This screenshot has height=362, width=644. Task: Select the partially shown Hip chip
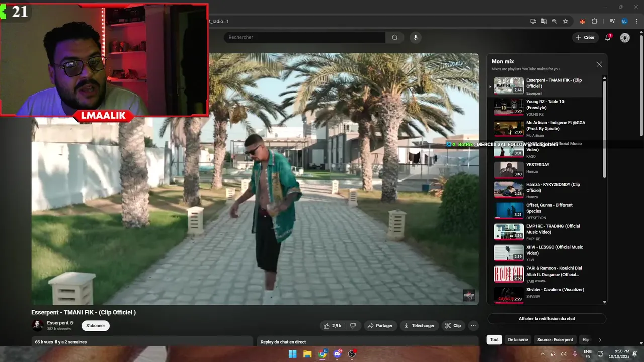coord(585,340)
